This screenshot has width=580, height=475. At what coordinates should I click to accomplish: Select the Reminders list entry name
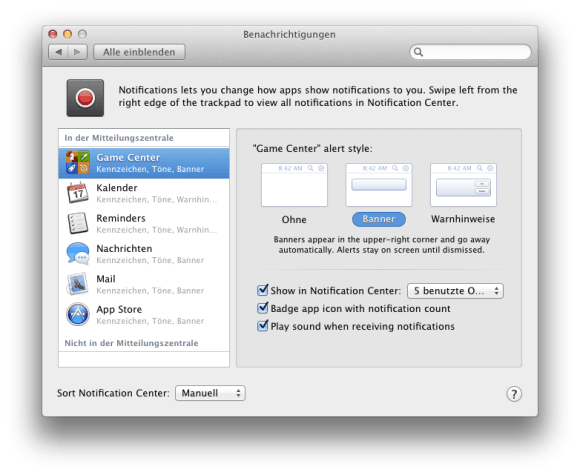click(121, 218)
